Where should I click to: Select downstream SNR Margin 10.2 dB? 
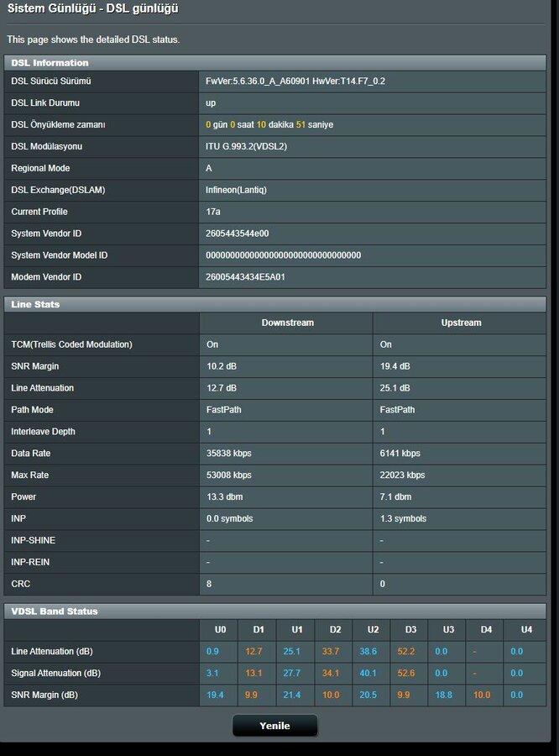coord(222,366)
